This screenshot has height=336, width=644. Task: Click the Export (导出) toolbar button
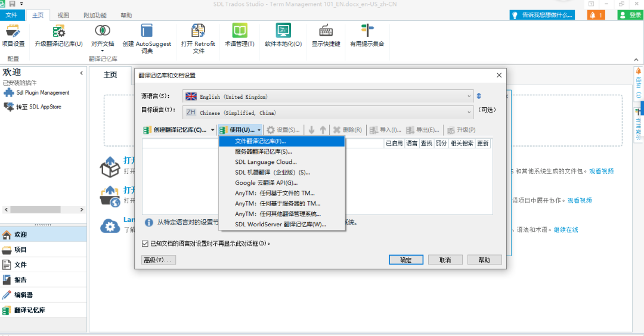(x=422, y=130)
